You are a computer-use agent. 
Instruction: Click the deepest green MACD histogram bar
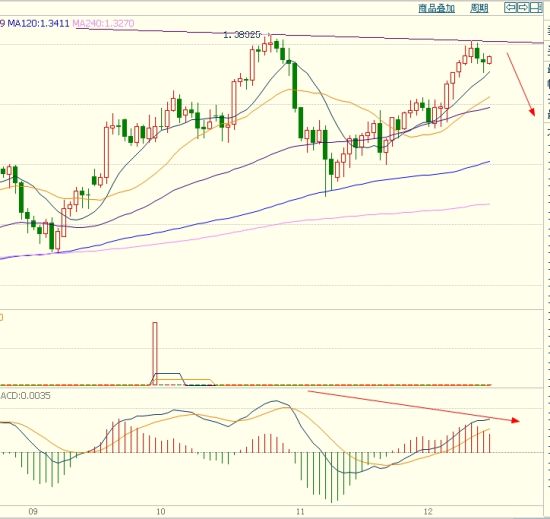click(x=331, y=477)
